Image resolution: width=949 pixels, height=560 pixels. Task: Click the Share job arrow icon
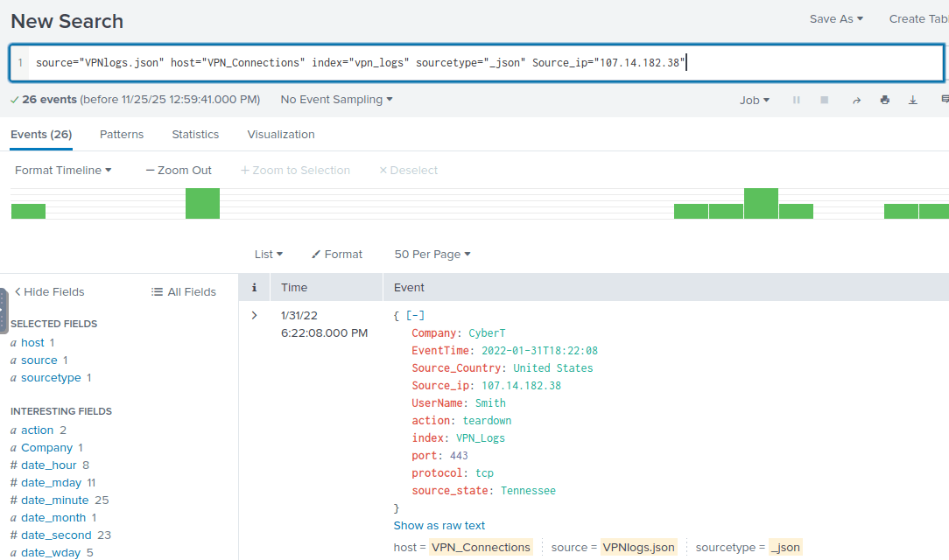(856, 101)
